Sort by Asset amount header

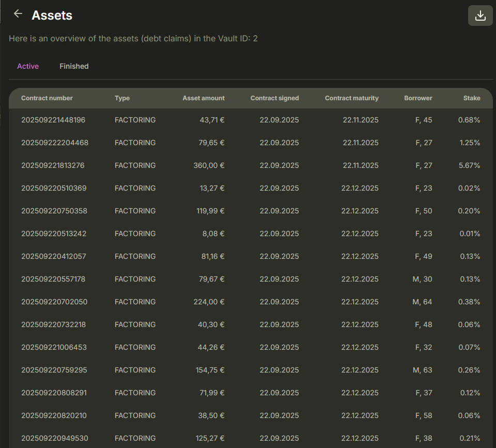pyautogui.click(x=204, y=98)
